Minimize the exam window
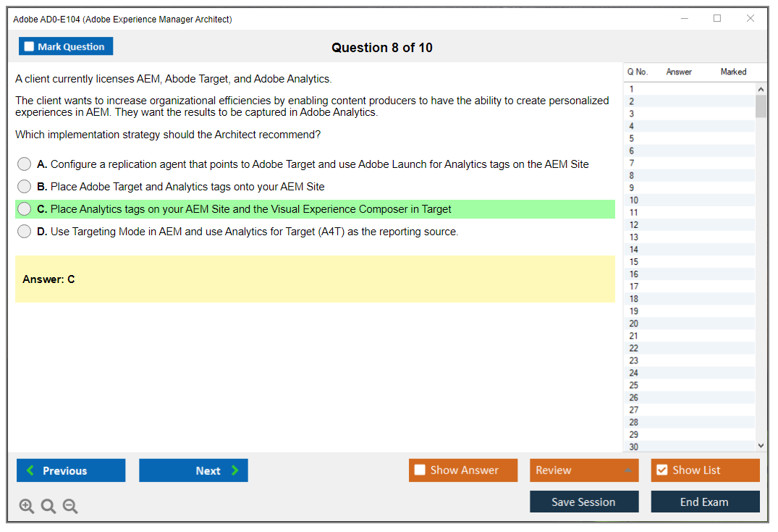This screenshot has width=778, height=532. click(684, 19)
